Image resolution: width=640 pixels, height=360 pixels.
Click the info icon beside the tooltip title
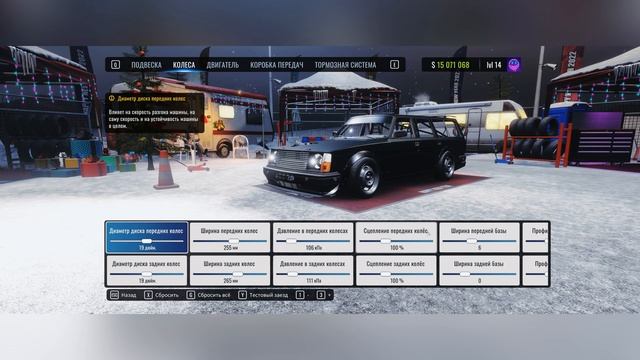[111, 98]
